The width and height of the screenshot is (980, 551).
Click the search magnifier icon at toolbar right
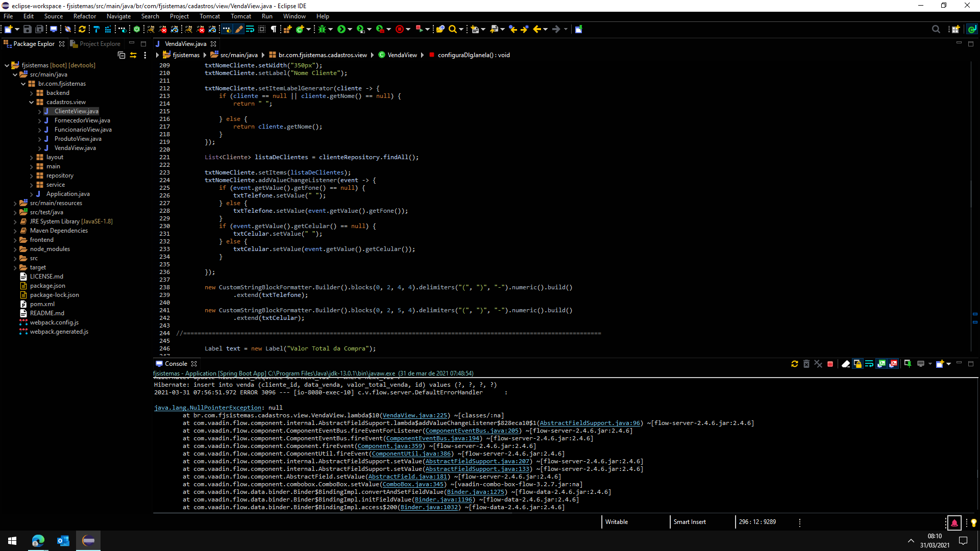click(x=936, y=29)
